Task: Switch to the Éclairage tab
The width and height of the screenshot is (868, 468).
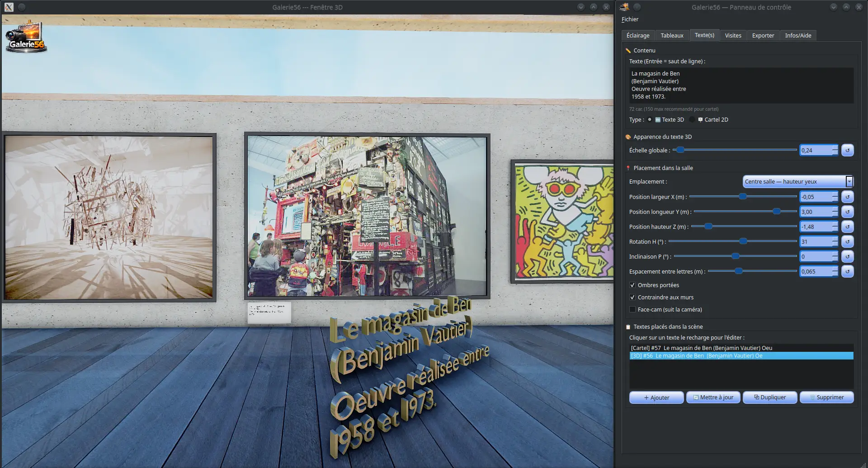Action: [x=638, y=36]
